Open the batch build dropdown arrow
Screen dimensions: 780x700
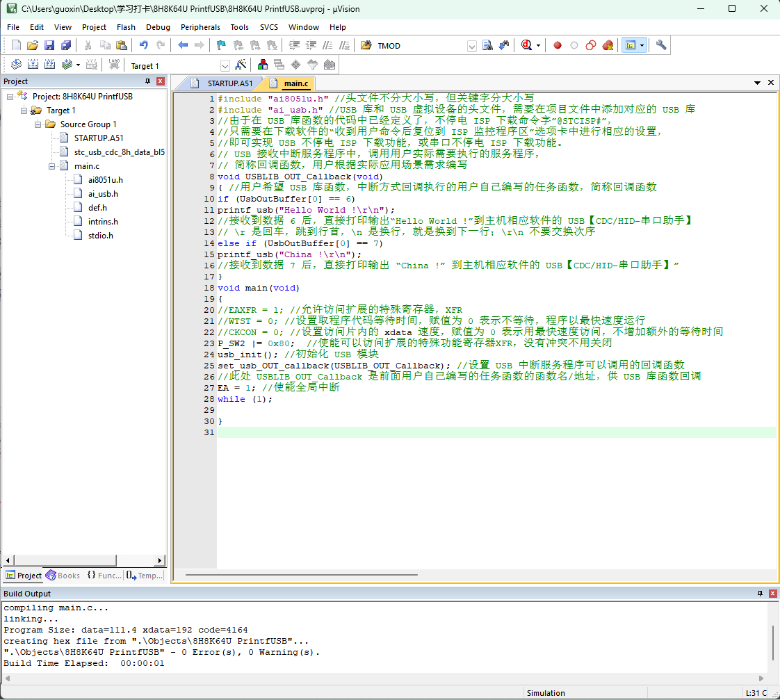78,65
